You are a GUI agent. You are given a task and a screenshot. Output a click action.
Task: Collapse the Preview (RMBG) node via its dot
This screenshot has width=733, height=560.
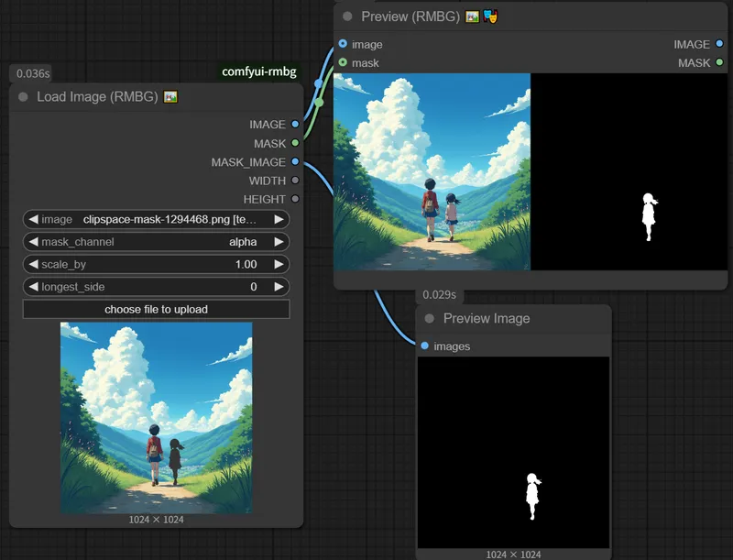(x=347, y=16)
